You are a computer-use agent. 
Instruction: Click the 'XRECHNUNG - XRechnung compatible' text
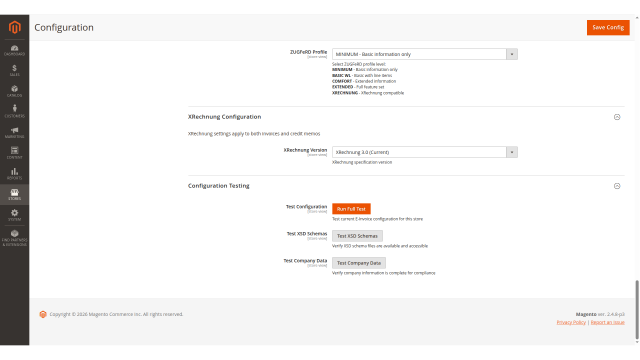pos(368,93)
